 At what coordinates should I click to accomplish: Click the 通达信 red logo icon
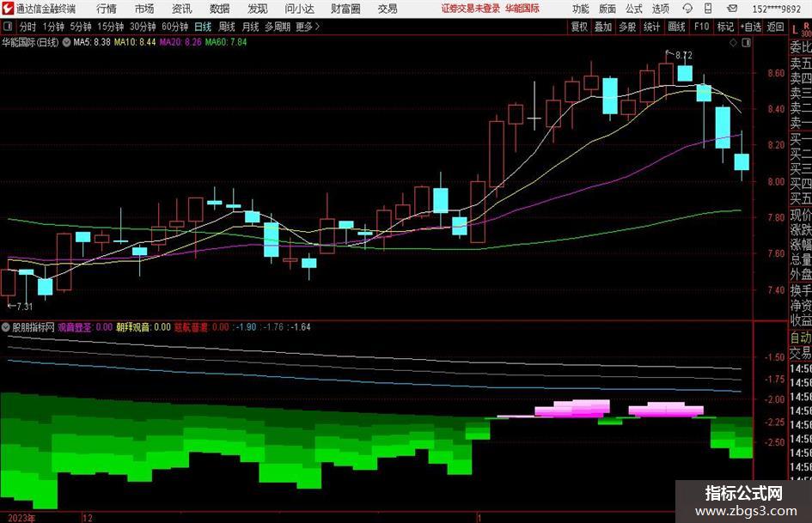coord(8,9)
